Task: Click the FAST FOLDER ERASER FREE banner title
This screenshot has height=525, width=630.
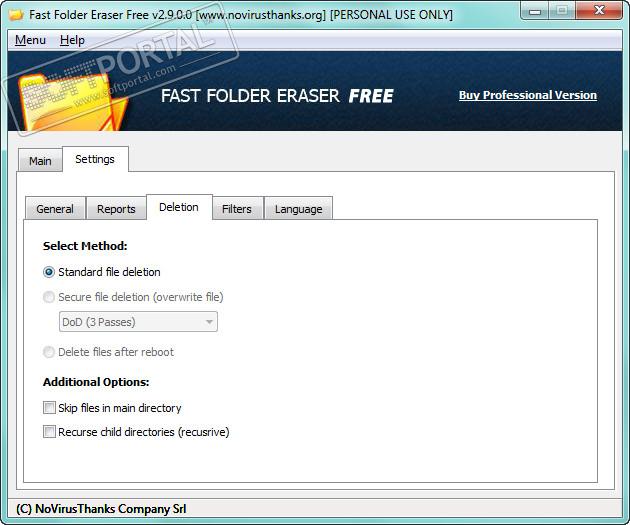Action: click(x=277, y=96)
